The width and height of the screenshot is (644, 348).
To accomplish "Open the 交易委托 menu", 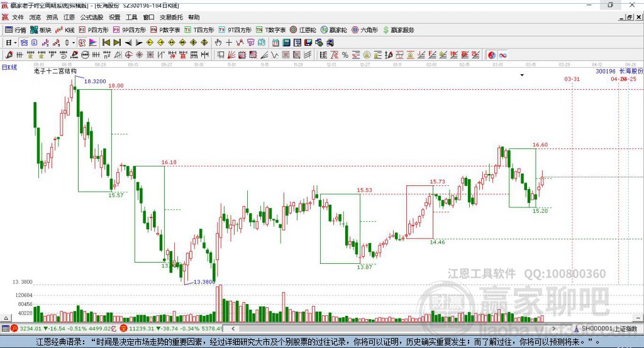I will pos(171,17).
